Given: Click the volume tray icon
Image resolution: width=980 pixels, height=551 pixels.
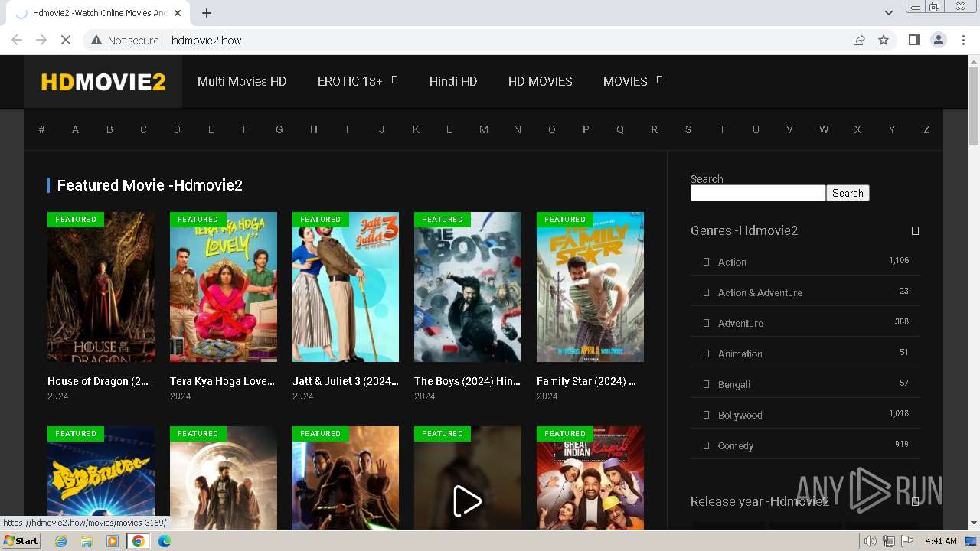Looking at the screenshot, I should point(871,541).
